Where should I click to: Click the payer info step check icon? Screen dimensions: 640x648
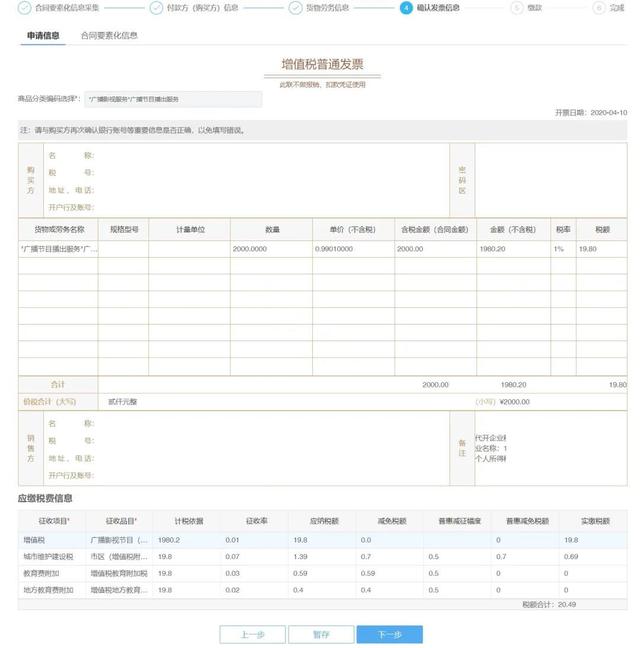coord(156,7)
